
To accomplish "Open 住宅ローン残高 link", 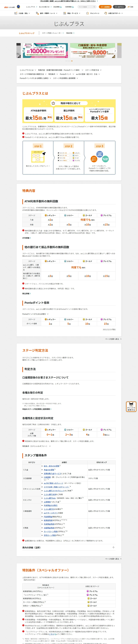I will (x=50, y=535).
